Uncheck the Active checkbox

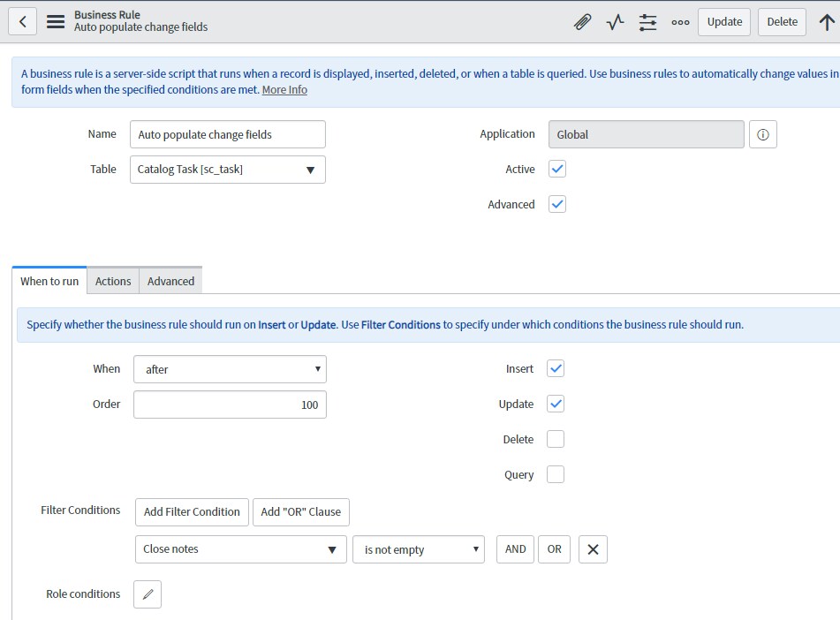[556, 169]
